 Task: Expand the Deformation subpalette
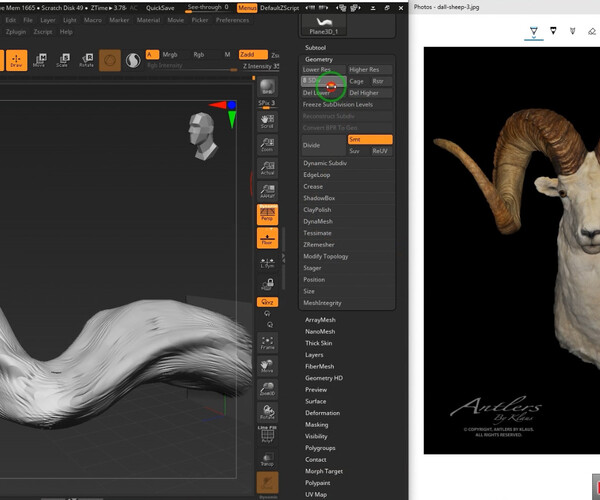pos(322,413)
